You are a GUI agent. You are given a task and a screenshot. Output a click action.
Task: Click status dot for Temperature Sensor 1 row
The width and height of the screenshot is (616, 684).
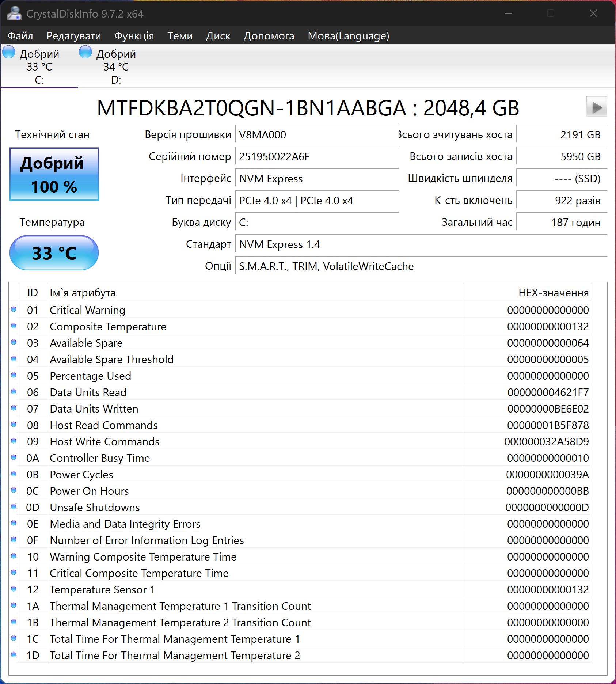pyautogui.click(x=14, y=589)
